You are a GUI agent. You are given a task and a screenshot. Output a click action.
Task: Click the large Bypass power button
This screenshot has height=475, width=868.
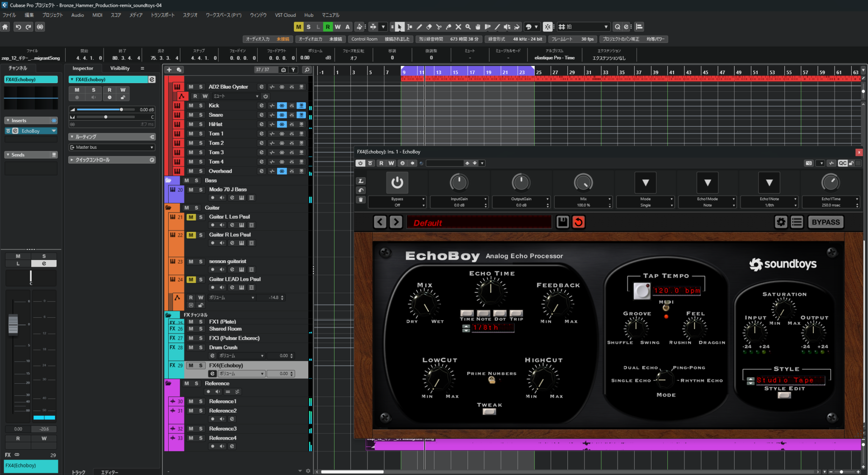(x=397, y=183)
